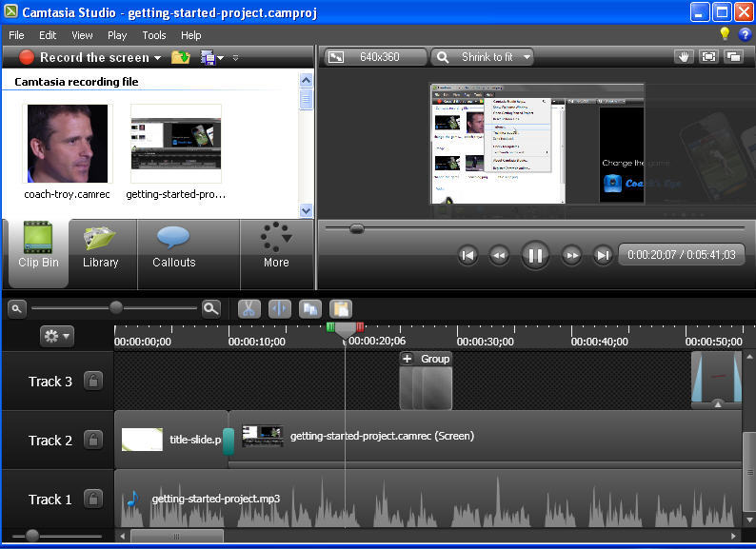Viewport: 756px width, 549px height.
Task: Open the Play menu
Action: coord(117,35)
